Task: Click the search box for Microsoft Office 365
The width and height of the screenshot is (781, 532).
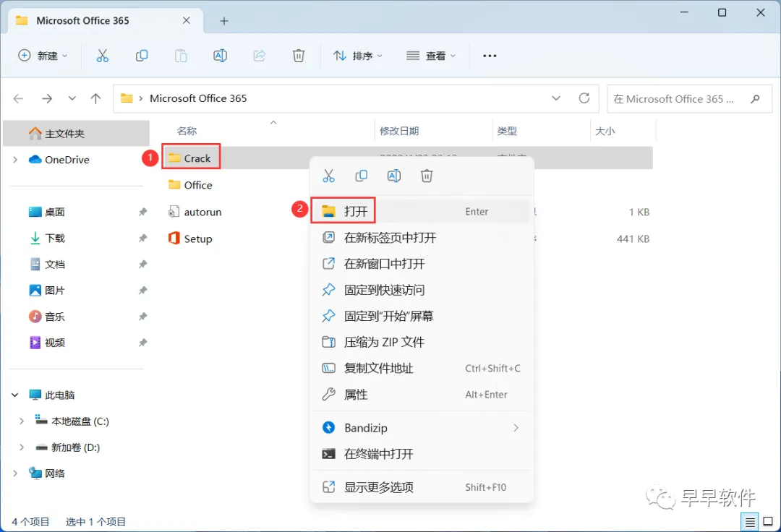Action: click(x=689, y=98)
